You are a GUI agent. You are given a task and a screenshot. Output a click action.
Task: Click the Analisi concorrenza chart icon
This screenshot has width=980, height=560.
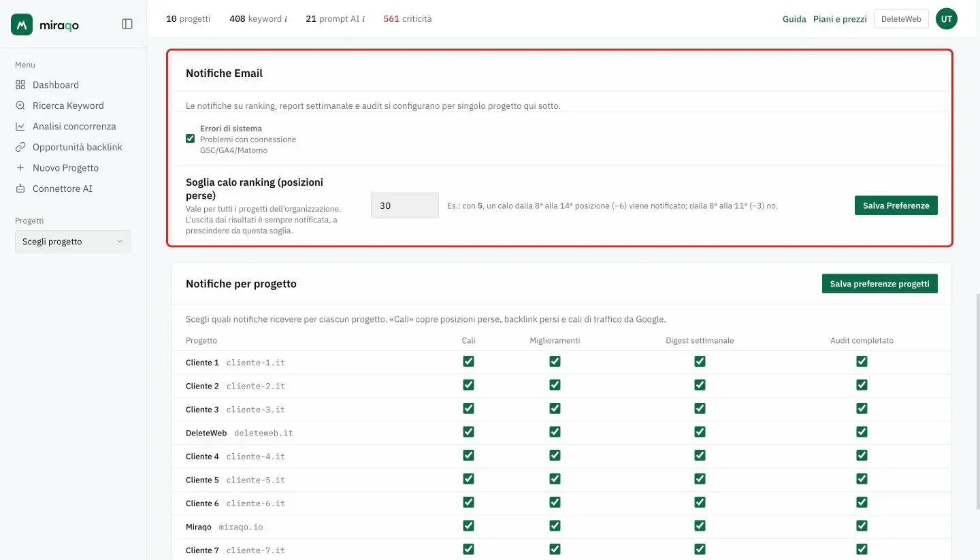[x=20, y=127]
